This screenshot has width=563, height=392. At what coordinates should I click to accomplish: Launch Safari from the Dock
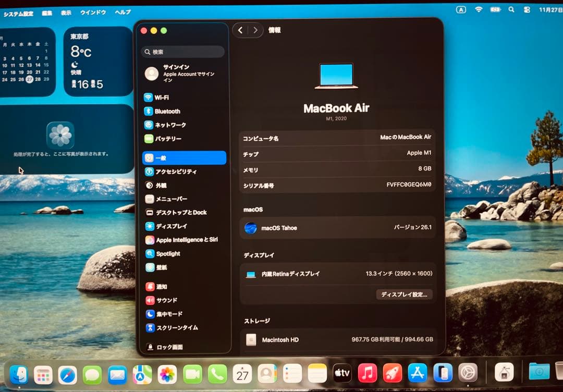coord(67,374)
